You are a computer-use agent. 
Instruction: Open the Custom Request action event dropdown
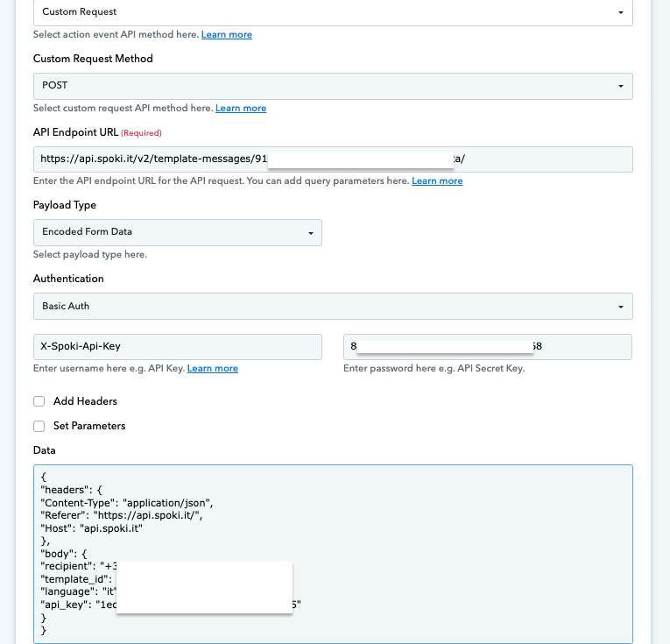pos(333,12)
